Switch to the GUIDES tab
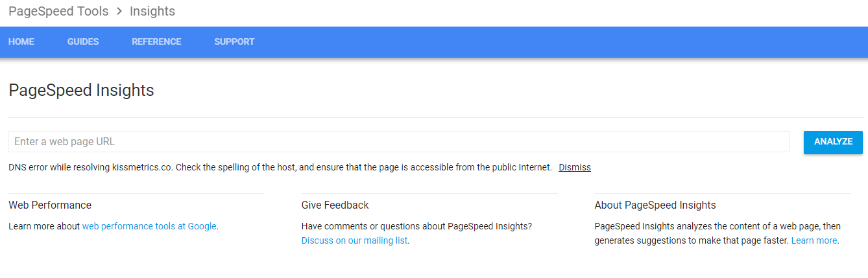Image resolution: width=868 pixels, height=278 pixels. pyautogui.click(x=83, y=41)
